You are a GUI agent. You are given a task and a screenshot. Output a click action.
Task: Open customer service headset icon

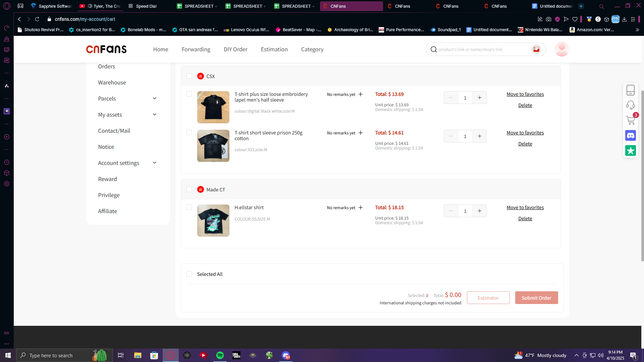[631, 105]
